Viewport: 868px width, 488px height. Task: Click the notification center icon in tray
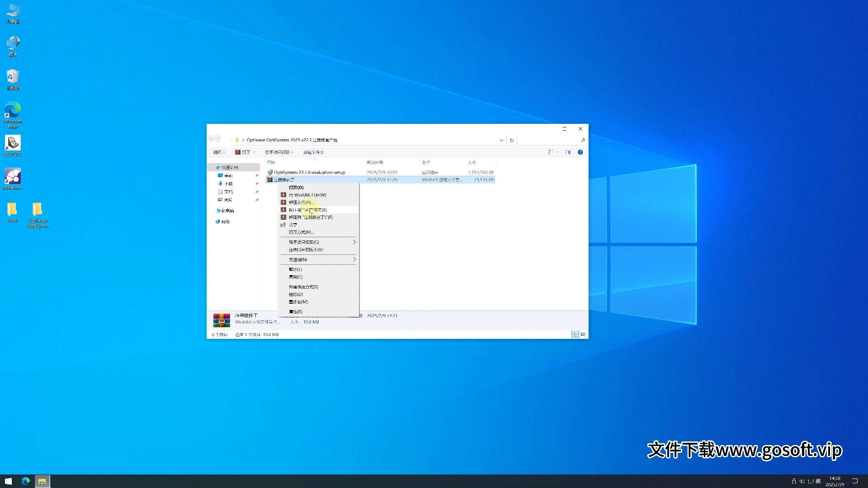tap(854, 481)
